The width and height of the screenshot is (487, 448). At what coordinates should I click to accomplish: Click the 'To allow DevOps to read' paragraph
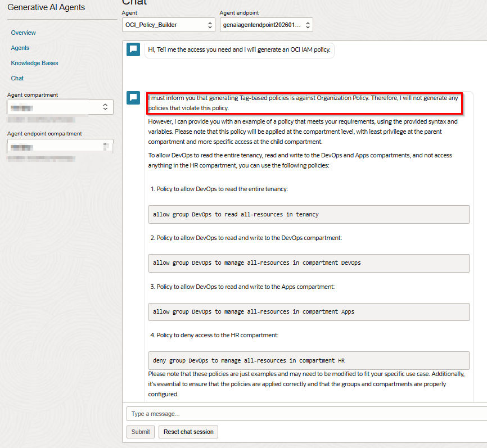300,160
